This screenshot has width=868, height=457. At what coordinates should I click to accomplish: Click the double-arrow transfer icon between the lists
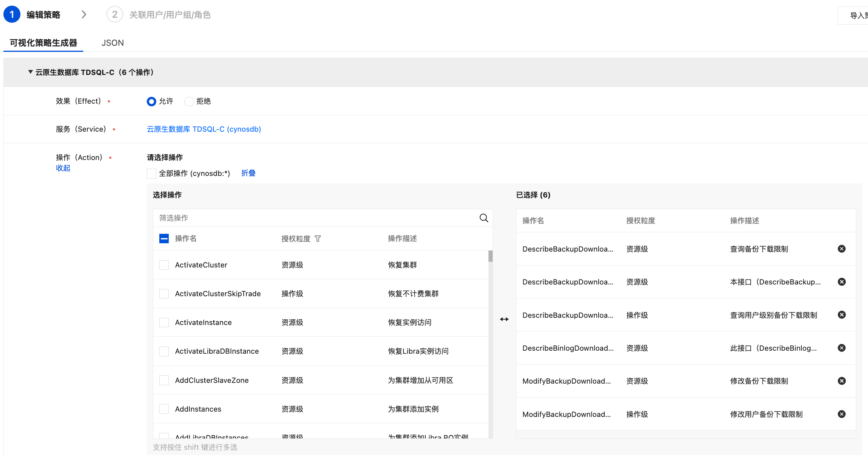[x=504, y=319]
